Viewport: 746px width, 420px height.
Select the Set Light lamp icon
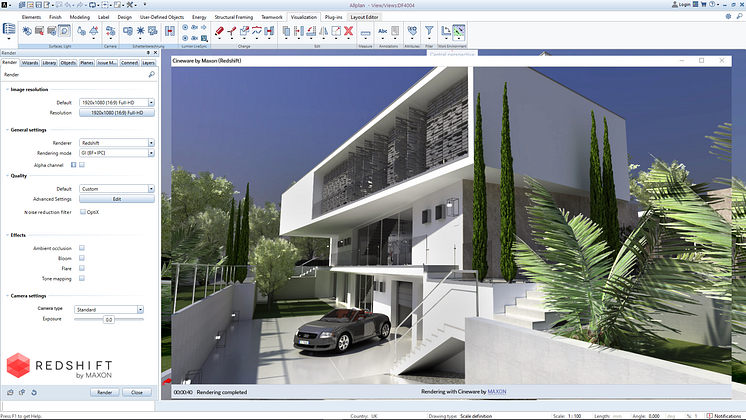point(94,31)
